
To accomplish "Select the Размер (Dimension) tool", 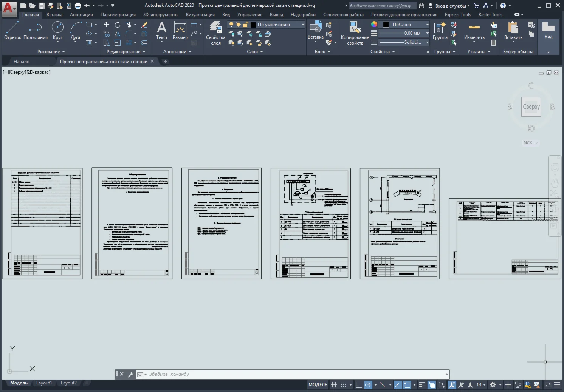I will [180, 30].
